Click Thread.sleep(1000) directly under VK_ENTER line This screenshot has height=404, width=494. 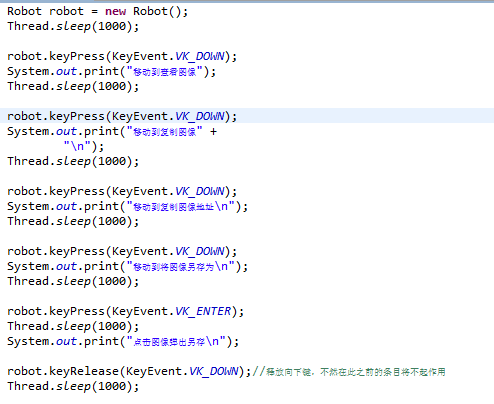point(73,326)
